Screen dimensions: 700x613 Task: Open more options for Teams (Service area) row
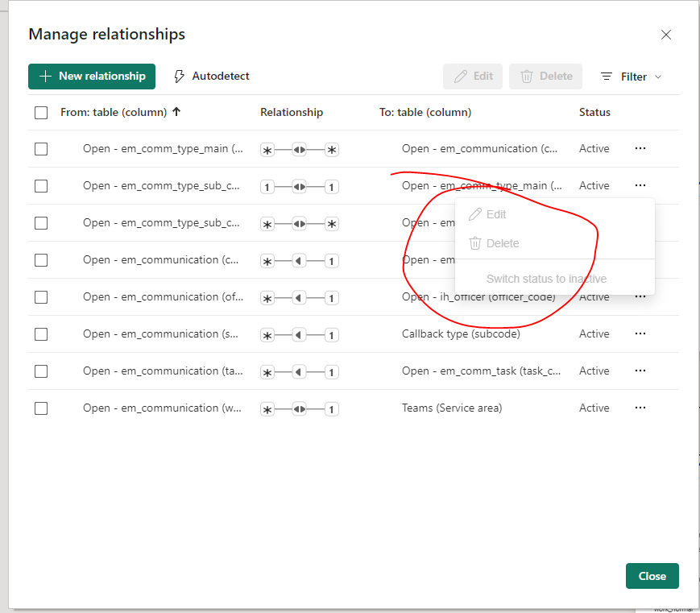tap(640, 408)
